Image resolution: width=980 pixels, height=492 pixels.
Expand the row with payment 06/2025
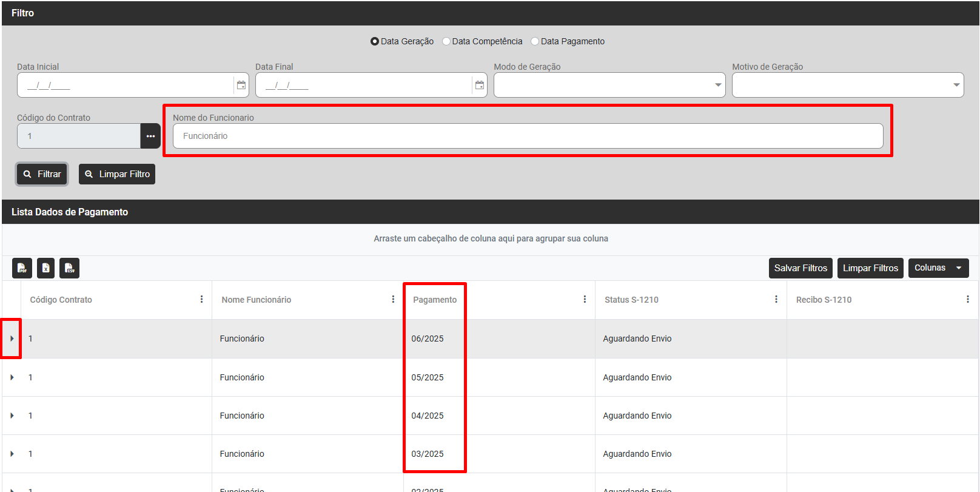click(x=12, y=339)
